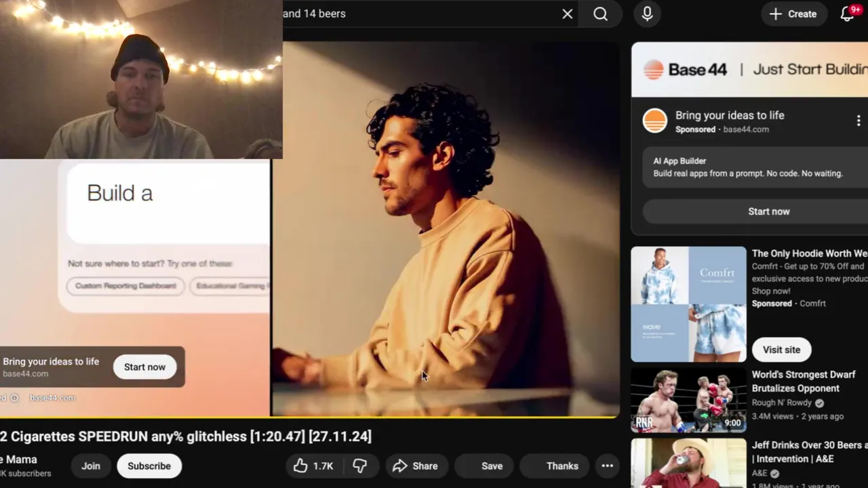Click the magnifying glass search icon
Viewport: 868px width, 488px height.
[x=600, y=14]
